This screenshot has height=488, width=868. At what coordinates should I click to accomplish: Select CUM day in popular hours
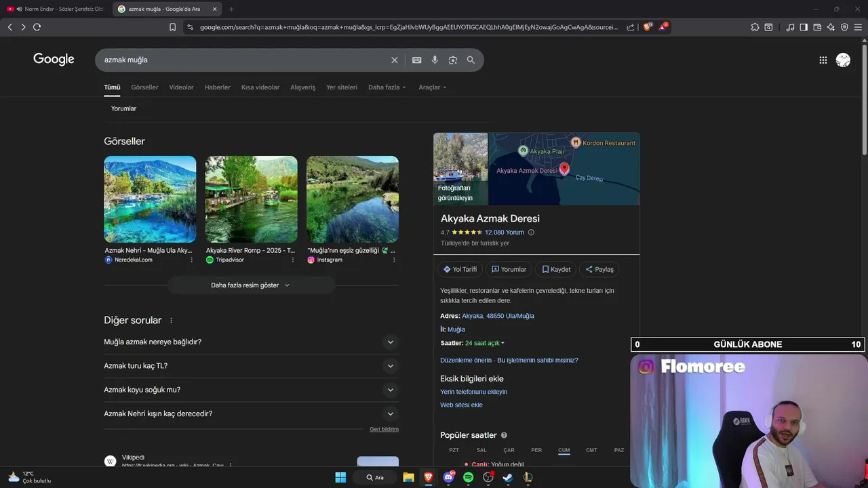pyautogui.click(x=564, y=450)
